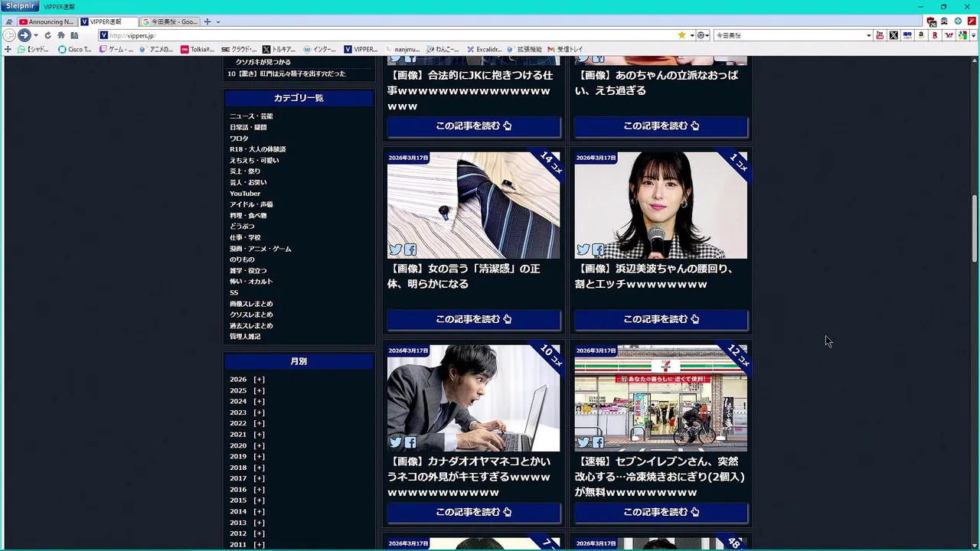Switch to the Announcing N... YouTube tab

(47, 21)
